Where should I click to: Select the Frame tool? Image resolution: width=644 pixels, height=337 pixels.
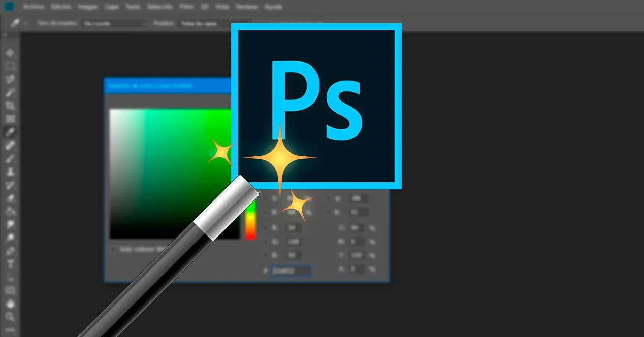(10, 119)
